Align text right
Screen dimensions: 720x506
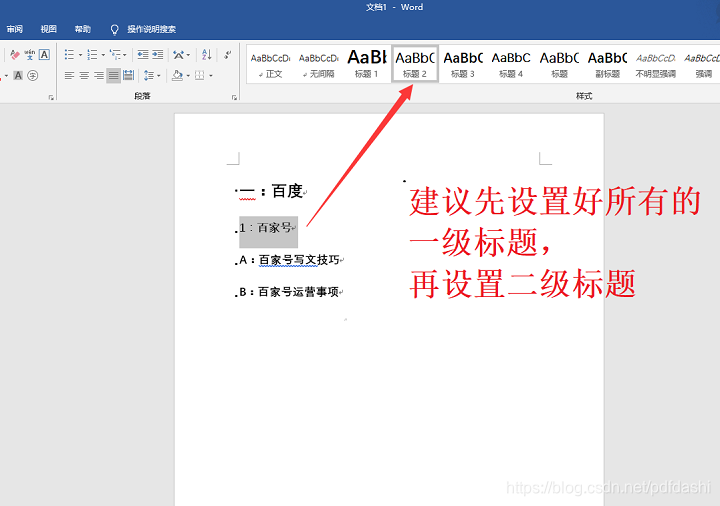pos(99,75)
